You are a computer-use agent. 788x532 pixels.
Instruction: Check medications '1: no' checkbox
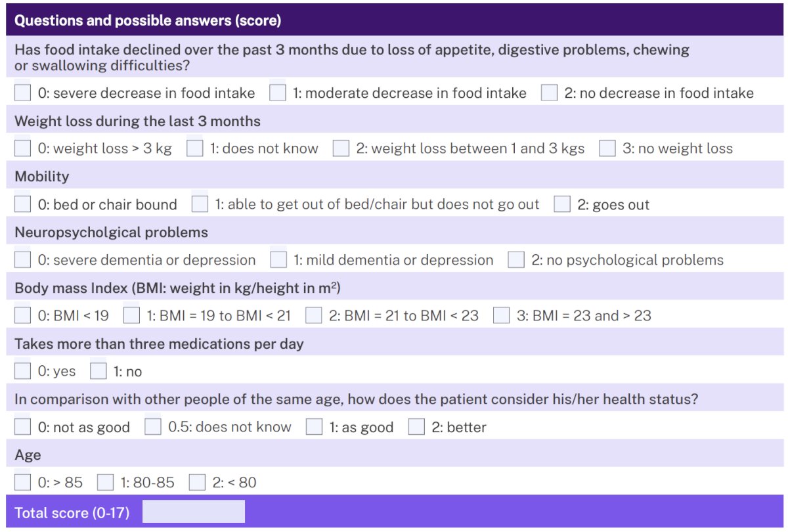click(x=98, y=371)
